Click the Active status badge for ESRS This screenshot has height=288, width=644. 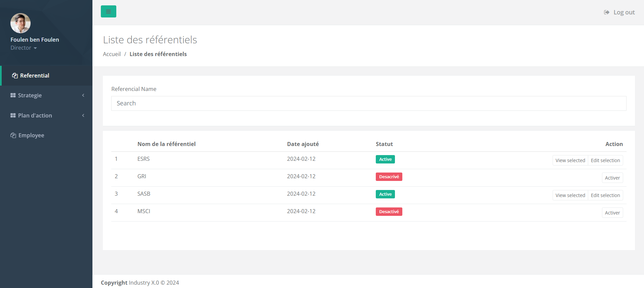tap(385, 159)
